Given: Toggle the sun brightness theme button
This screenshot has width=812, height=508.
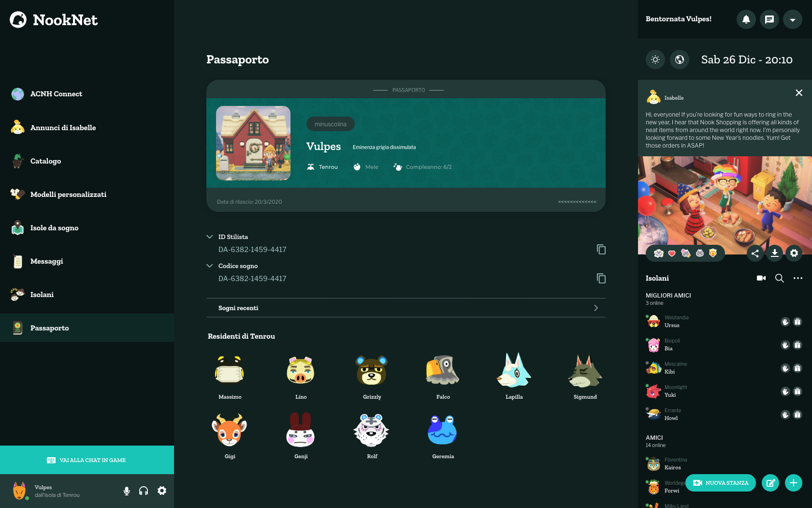Looking at the screenshot, I should point(655,60).
